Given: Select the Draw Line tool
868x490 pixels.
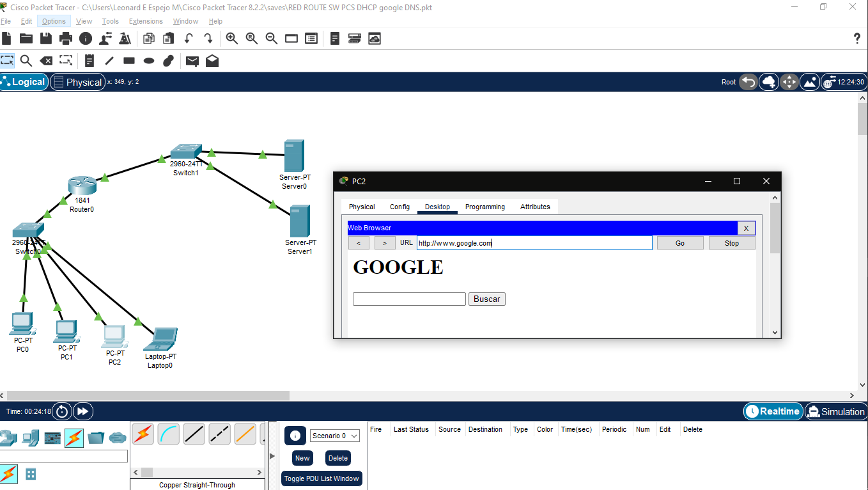Looking at the screenshot, I should coord(109,61).
